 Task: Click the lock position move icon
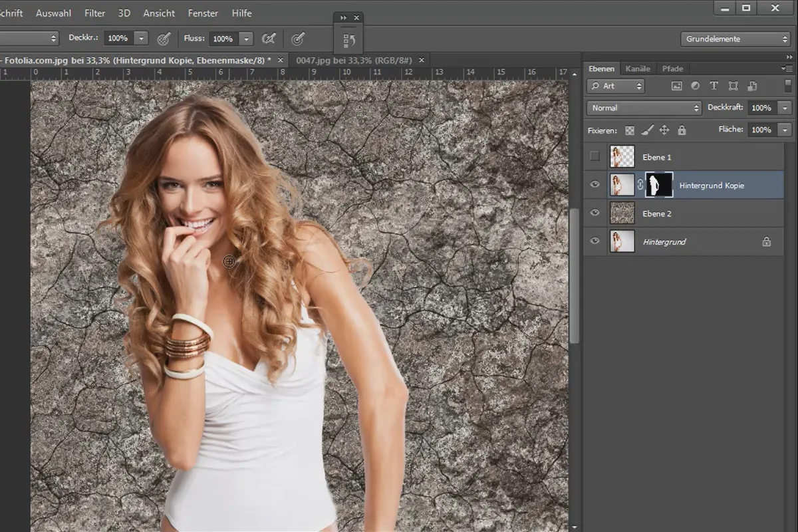664,130
